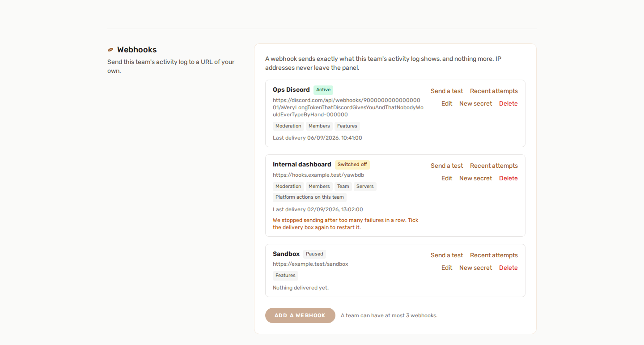This screenshot has width=644, height=345.
Task: View Recent attempts for Internal dashboard
Action: [494, 166]
